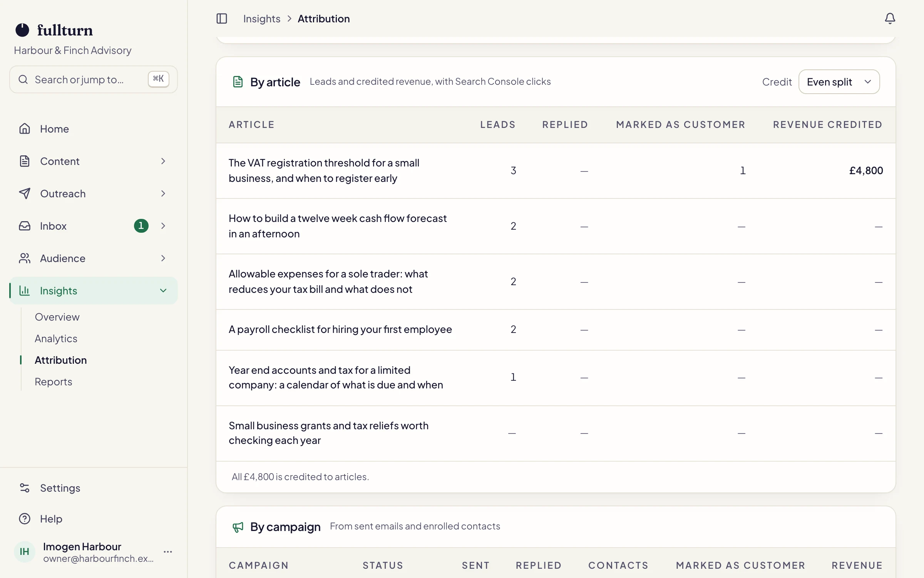924x578 pixels.
Task: Focus the Search or jump to field
Action: (94, 79)
